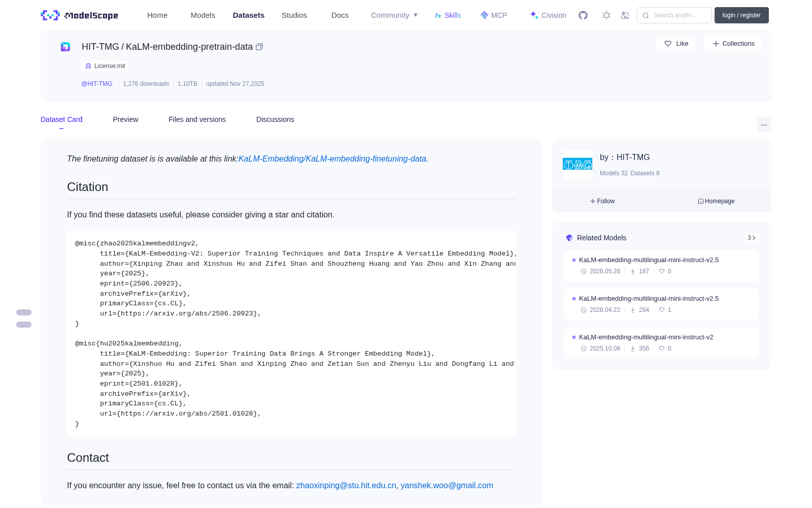The height and width of the screenshot is (508, 812).
Task: Open the three-dots more options menu
Action: click(x=764, y=124)
